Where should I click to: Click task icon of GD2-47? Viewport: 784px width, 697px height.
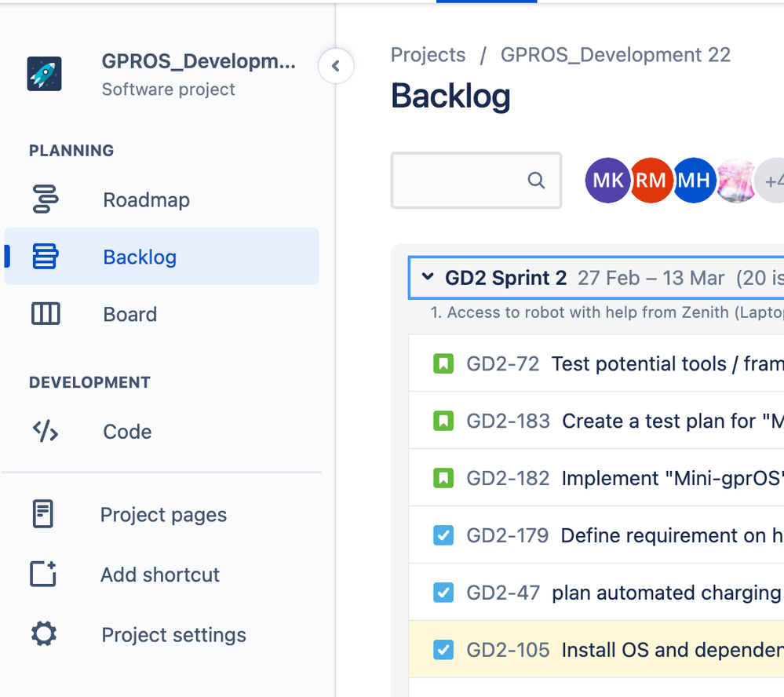click(x=443, y=593)
